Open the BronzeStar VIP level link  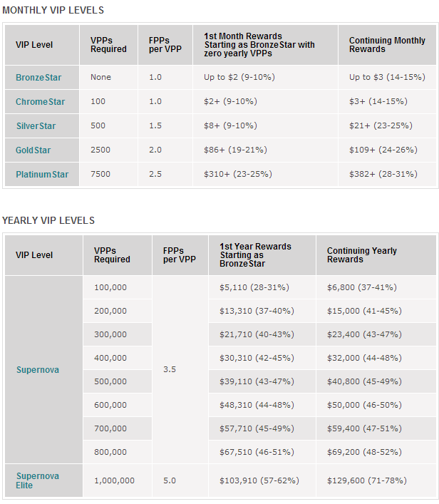pyautogui.click(x=38, y=78)
